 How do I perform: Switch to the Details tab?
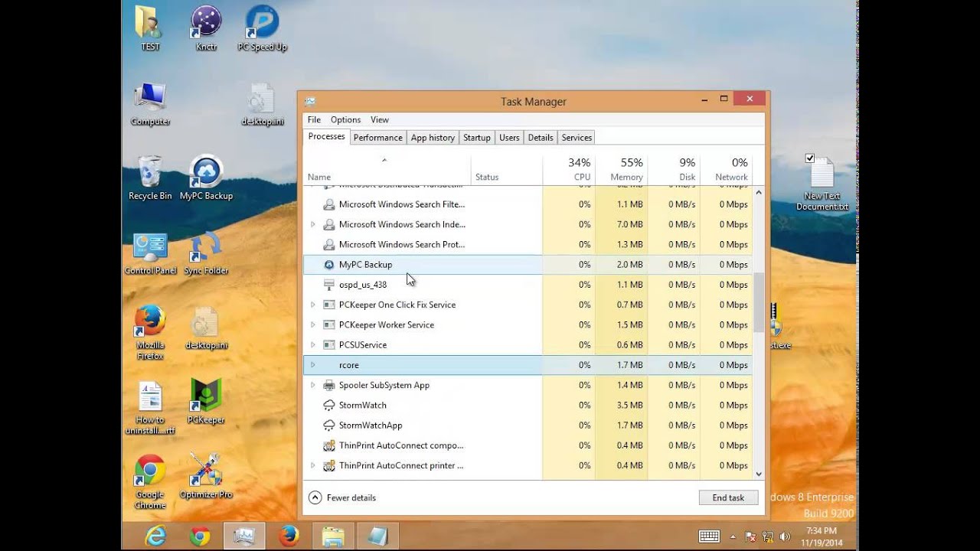point(541,138)
